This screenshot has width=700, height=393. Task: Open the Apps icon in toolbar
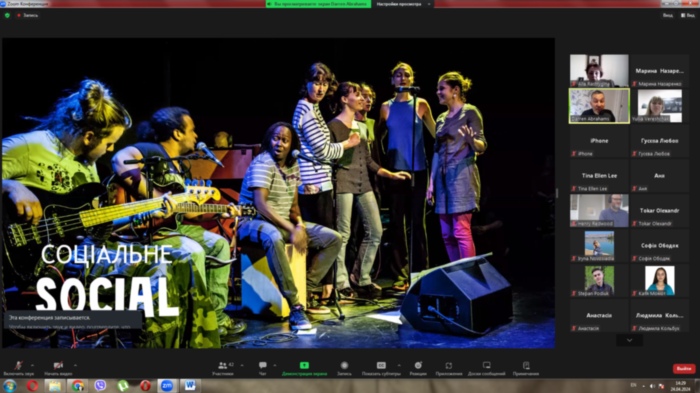pyautogui.click(x=449, y=368)
